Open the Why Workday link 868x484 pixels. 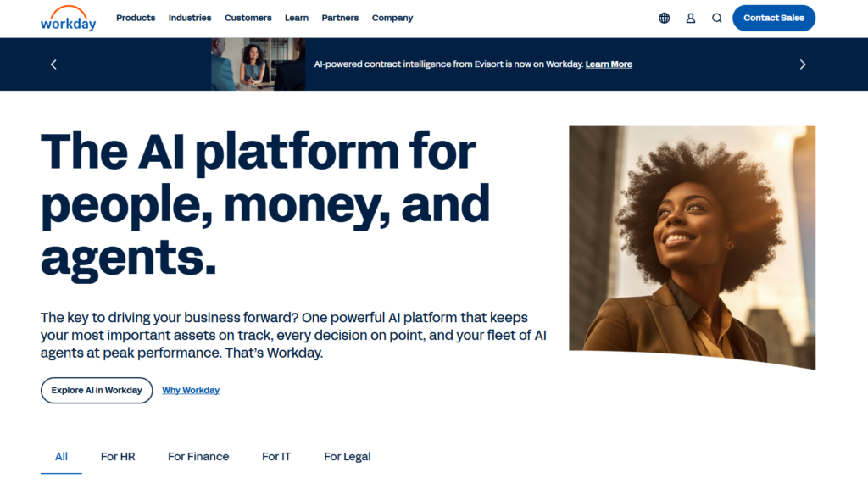[191, 391]
